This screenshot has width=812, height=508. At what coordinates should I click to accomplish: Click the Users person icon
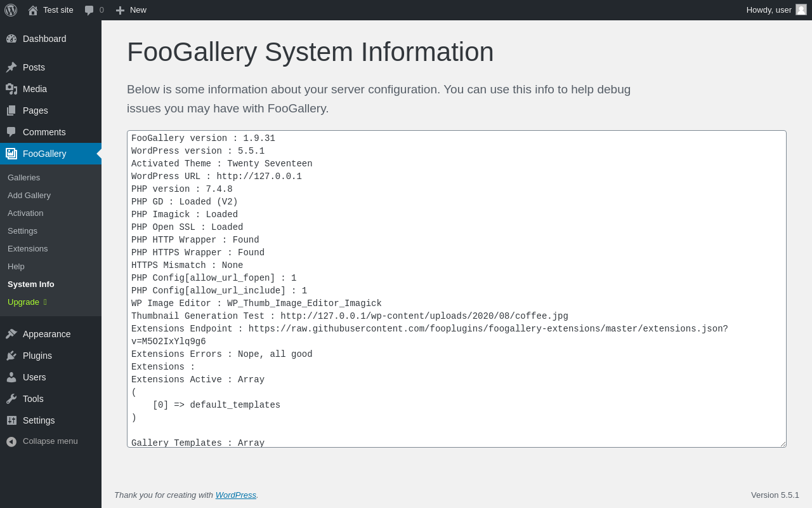pos(11,377)
